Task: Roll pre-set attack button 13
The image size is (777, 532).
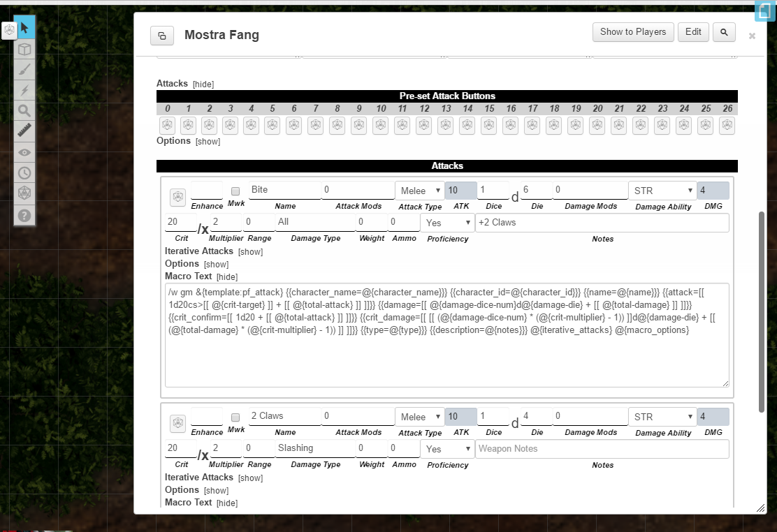Action: coord(446,126)
